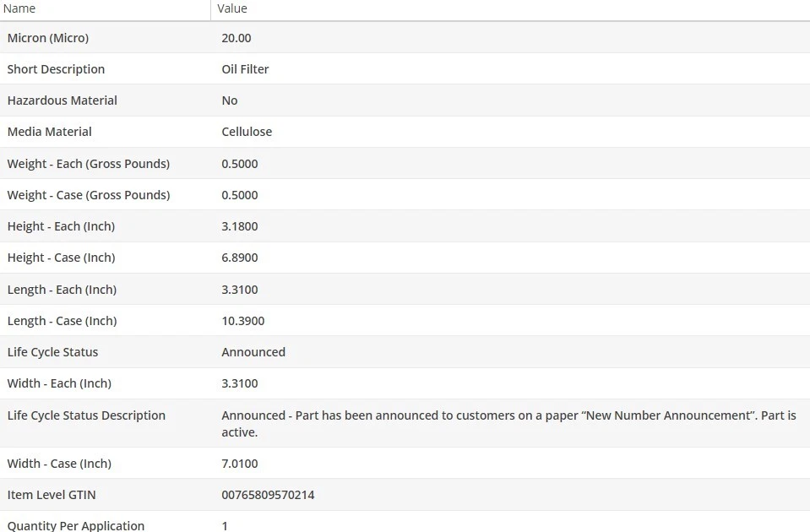This screenshot has height=532, width=810.
Task: Click Height - Case (Inch) label
Action: (61, 258)
